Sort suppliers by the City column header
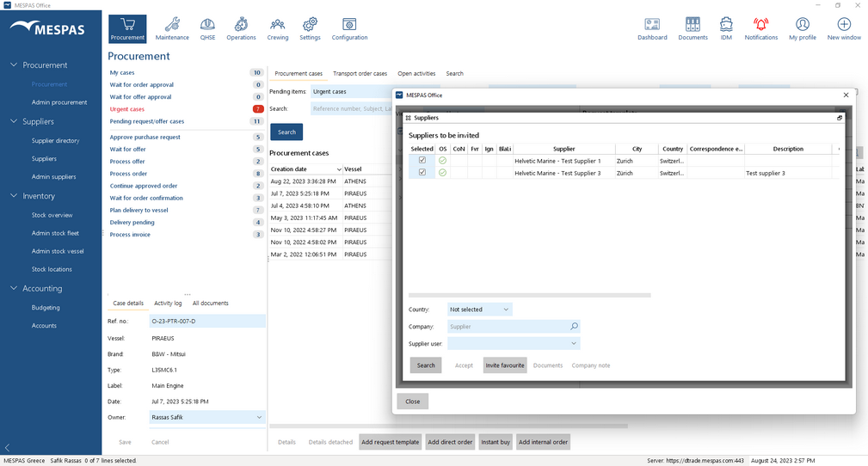Screen dimensions: 868x466 (x=637, y=149)
